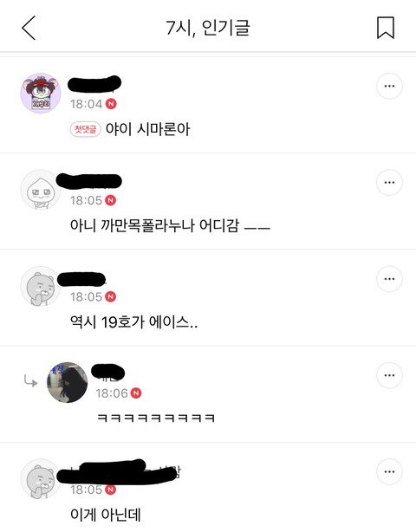This screenshot has width=416, height=532.
Task: Click the red N badge next to 18:06
Action: pyautogui.click(x=136, y=393)
